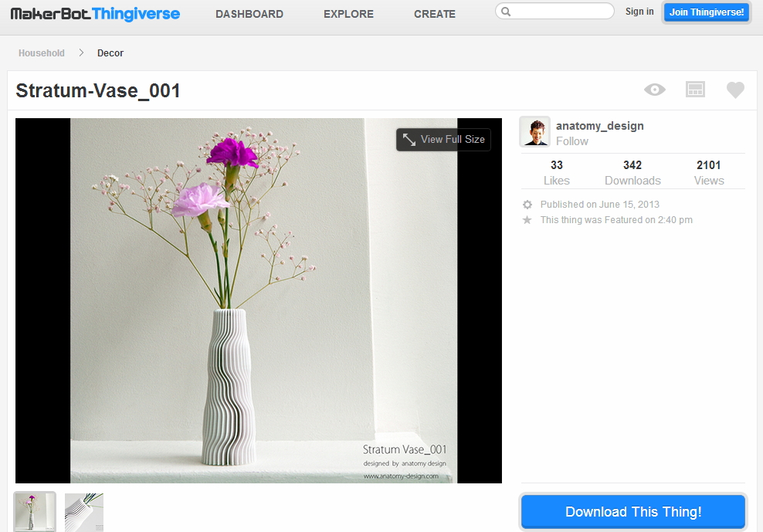The width and height of the screenshot is (763, 532).
Task: Click the magnifier search icon
Action: [x=506, y=12]
